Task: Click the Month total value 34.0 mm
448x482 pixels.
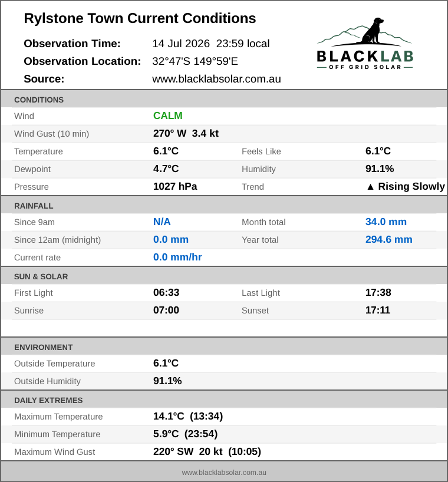Action: coord(386,222)
